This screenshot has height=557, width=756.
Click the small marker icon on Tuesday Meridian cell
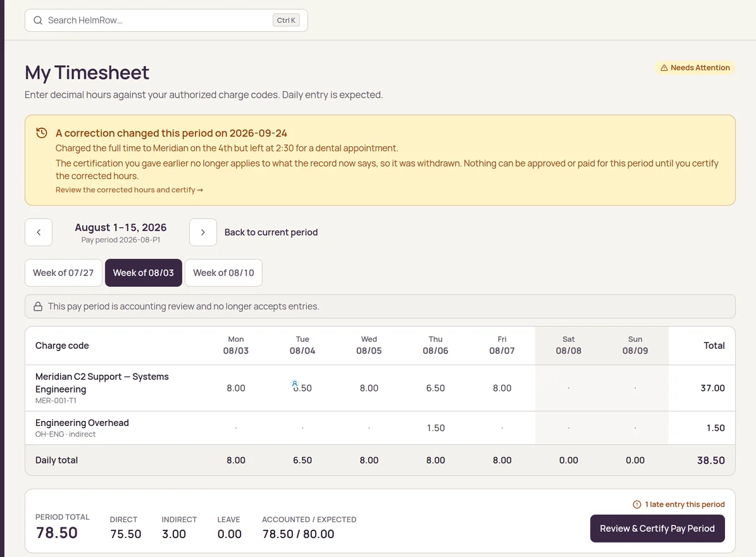(295, 384)
